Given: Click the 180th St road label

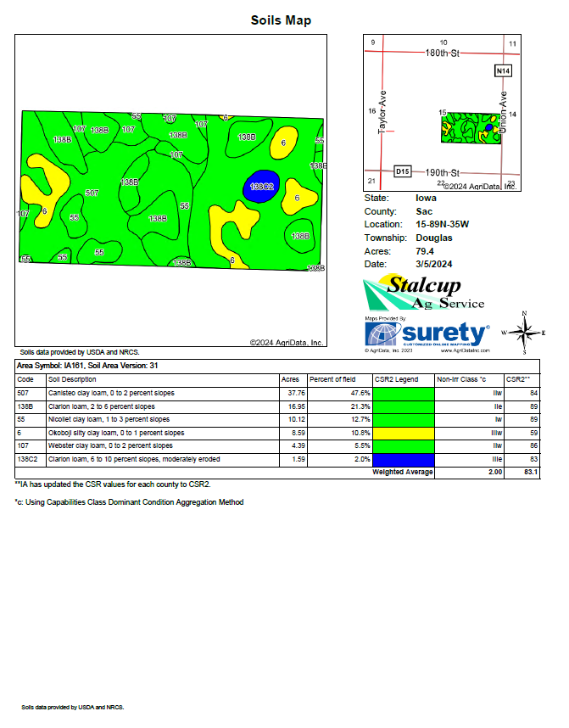Looking at the screenshot, I should click(x=442, y=53).
